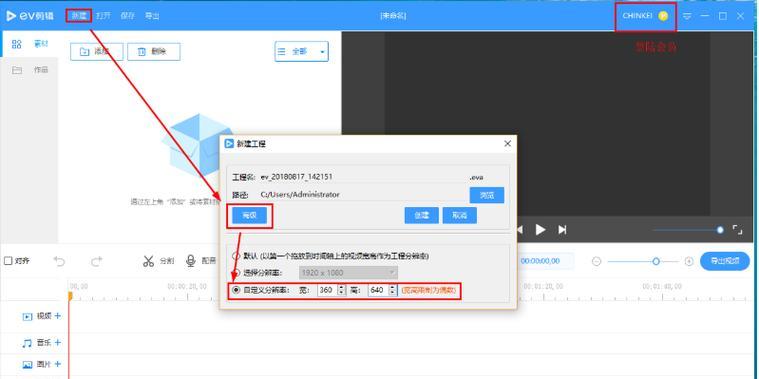Adjust the timeline zoom slider
This screenshot has width=759, height=379.
coord(643,261)
